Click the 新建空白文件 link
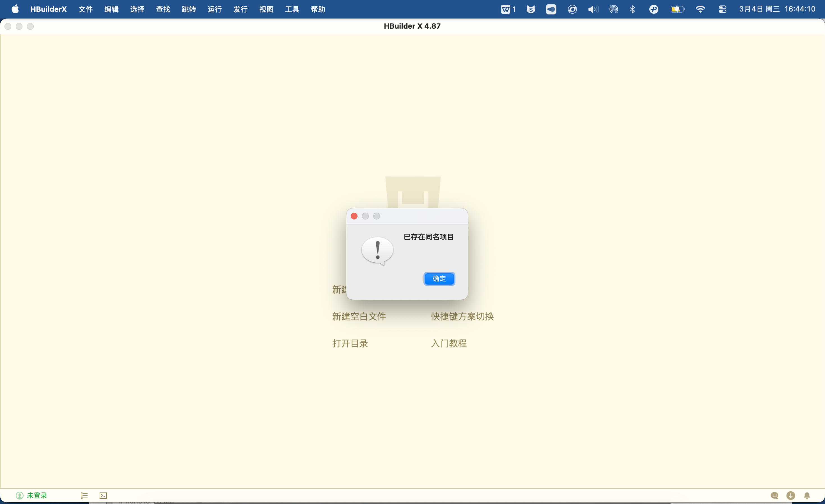825x504 pixels. (x=359, y=317)
